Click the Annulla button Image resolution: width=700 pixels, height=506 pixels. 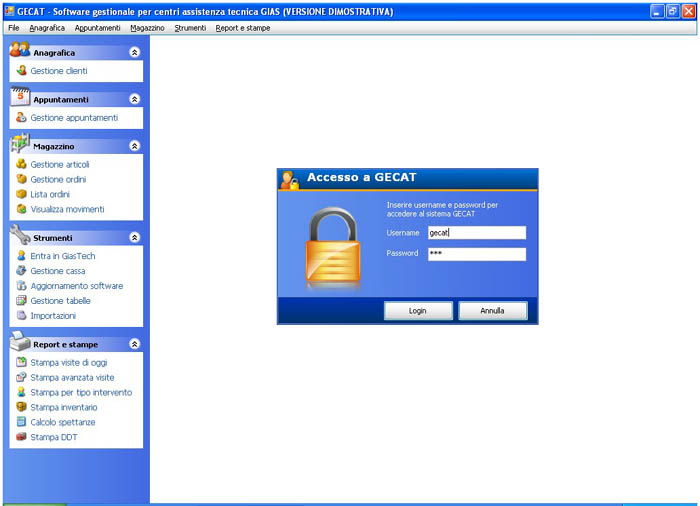(x=493, y=310)
